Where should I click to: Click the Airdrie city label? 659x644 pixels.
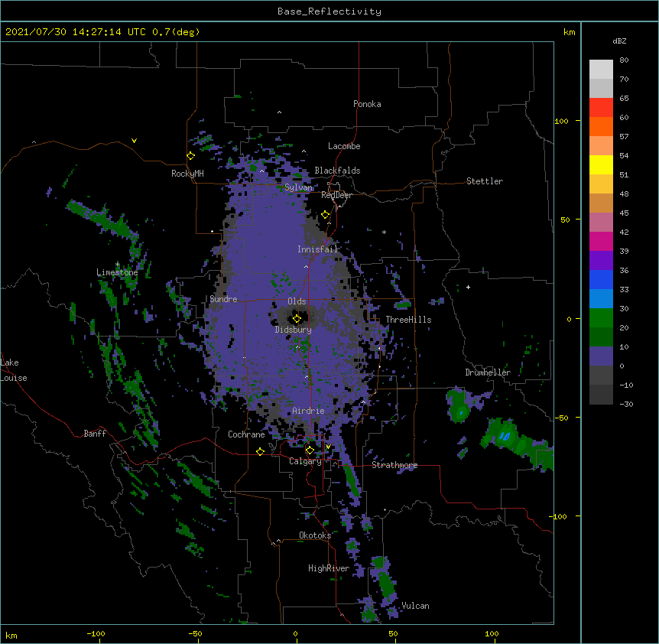pos(308,411)
